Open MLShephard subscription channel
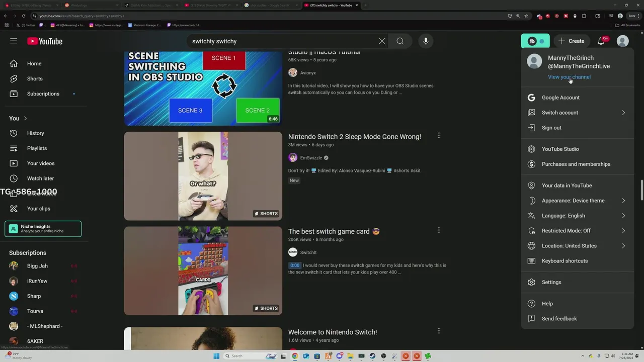The height and width of the screenshot is (362, 644). click(45, 326)
